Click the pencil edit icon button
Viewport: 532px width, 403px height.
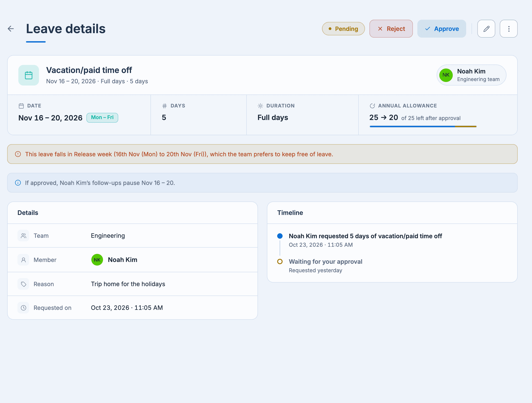click(486, 29)
